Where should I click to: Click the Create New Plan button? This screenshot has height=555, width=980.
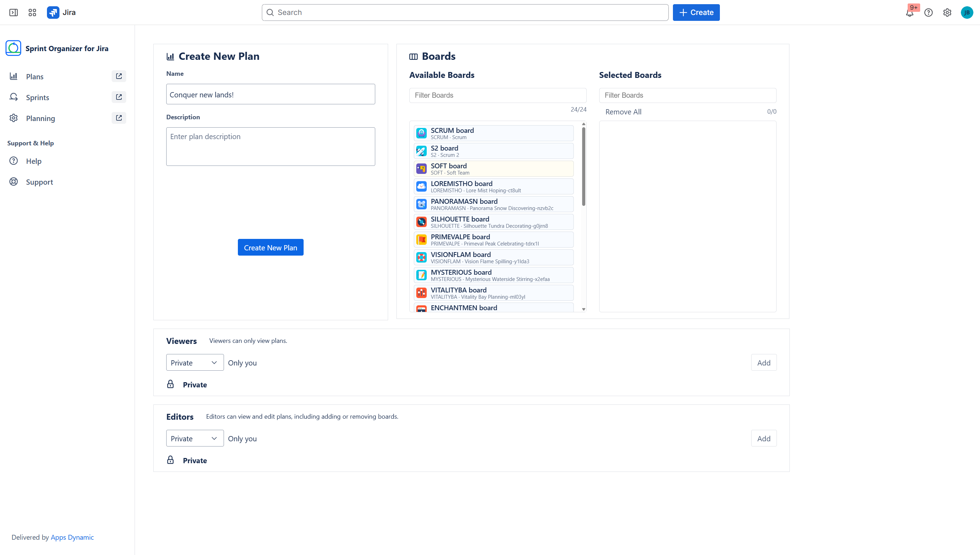(x=270, y=247)
